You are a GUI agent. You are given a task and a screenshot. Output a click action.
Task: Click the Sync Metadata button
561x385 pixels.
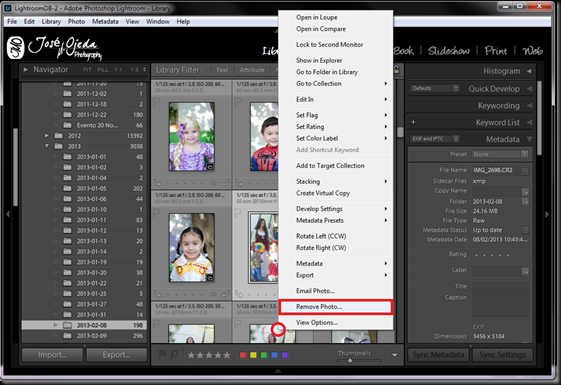click(x=438, y=355)
